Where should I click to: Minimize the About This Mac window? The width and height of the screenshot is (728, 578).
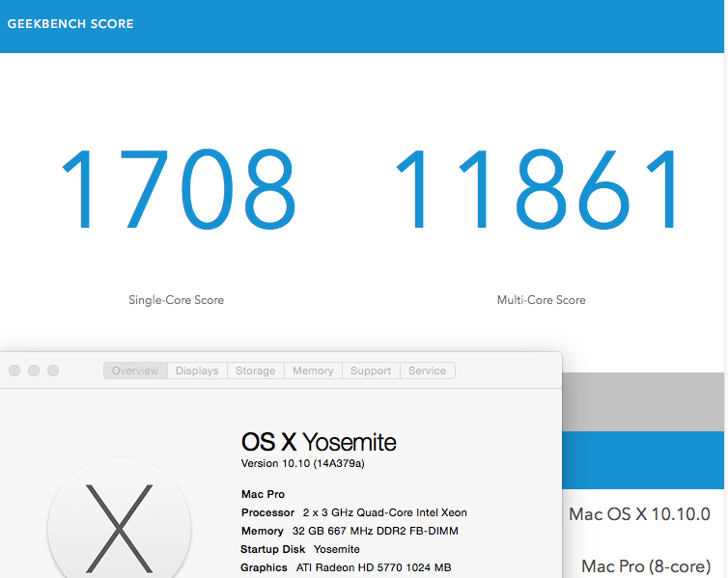[x=34, y=371]
